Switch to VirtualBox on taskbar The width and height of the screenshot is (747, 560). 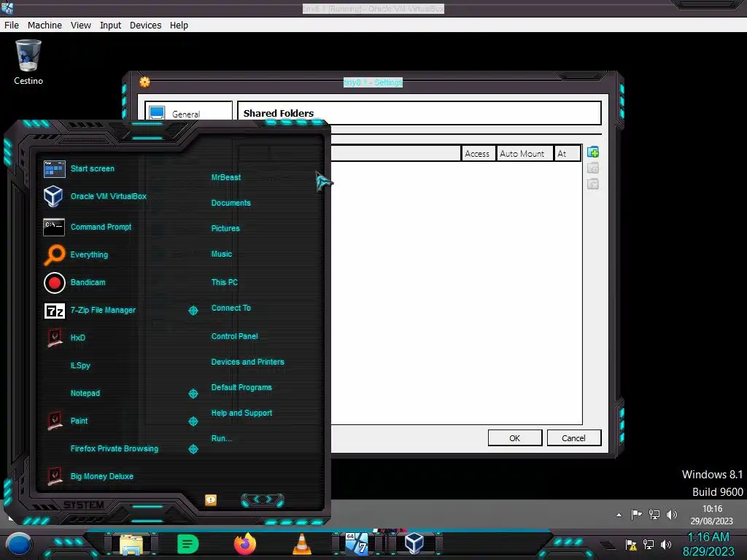[414, 543]
